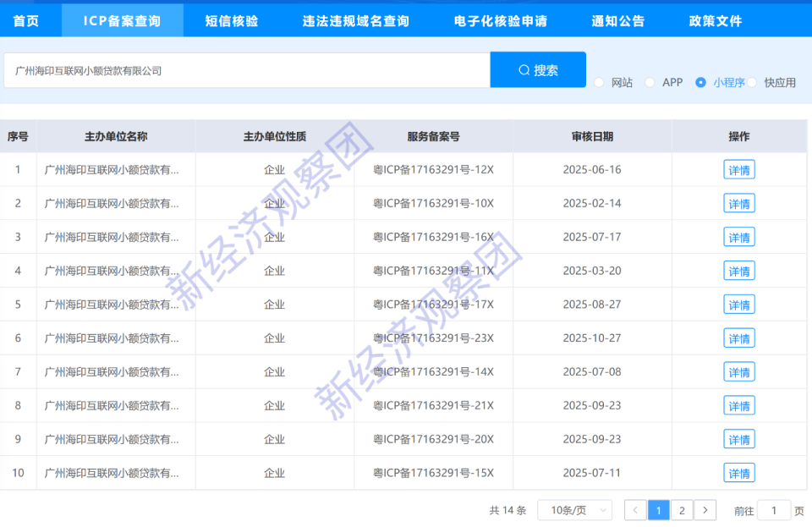Click the search input field with company name
Image resolution: width=812 pixels, height=527 pixels.
click(247, 70)
